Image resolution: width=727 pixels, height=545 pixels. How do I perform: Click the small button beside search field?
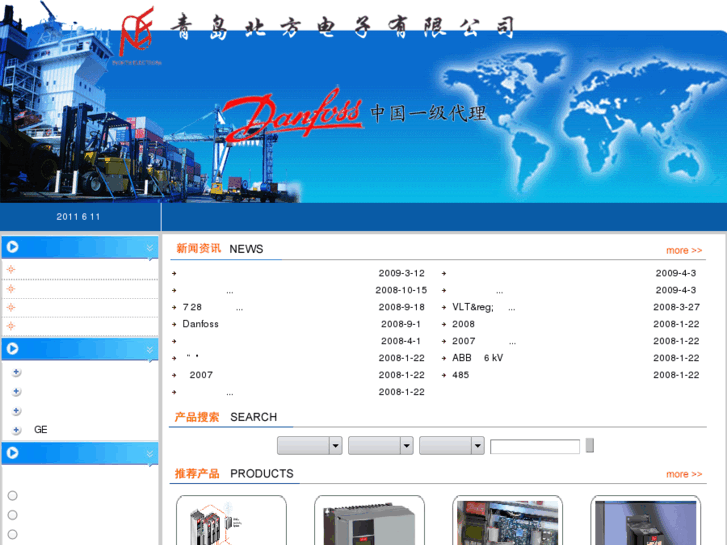coord(590,445)
